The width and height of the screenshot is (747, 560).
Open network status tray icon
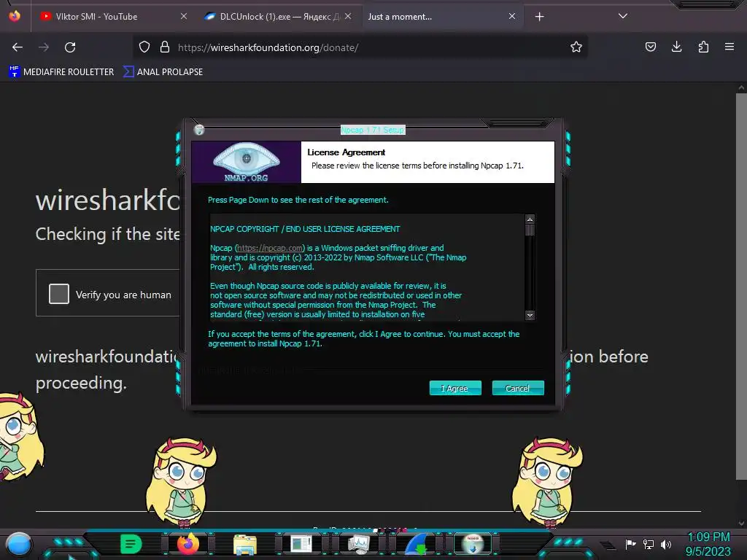coord(648,544)
